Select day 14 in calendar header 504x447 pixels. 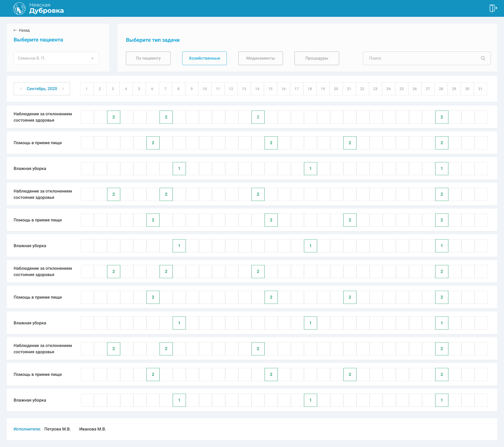257,89
